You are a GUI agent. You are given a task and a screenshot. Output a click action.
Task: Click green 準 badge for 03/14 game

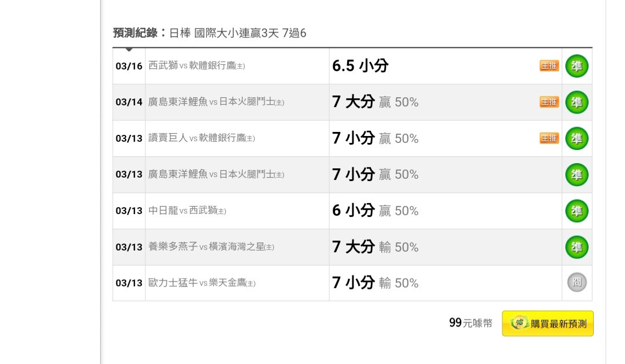[x=577, y=102]
